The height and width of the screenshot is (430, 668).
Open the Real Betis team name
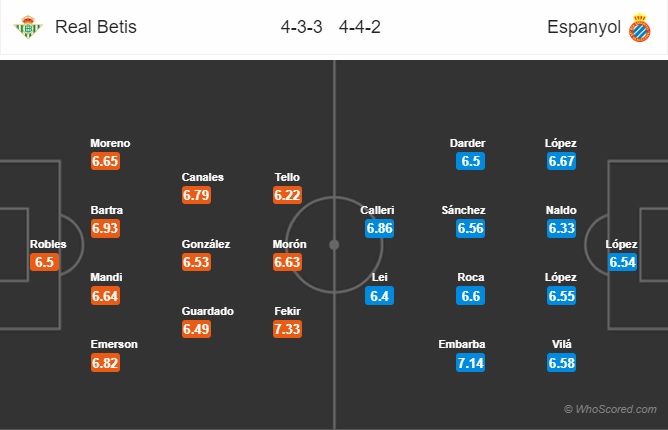96,28
